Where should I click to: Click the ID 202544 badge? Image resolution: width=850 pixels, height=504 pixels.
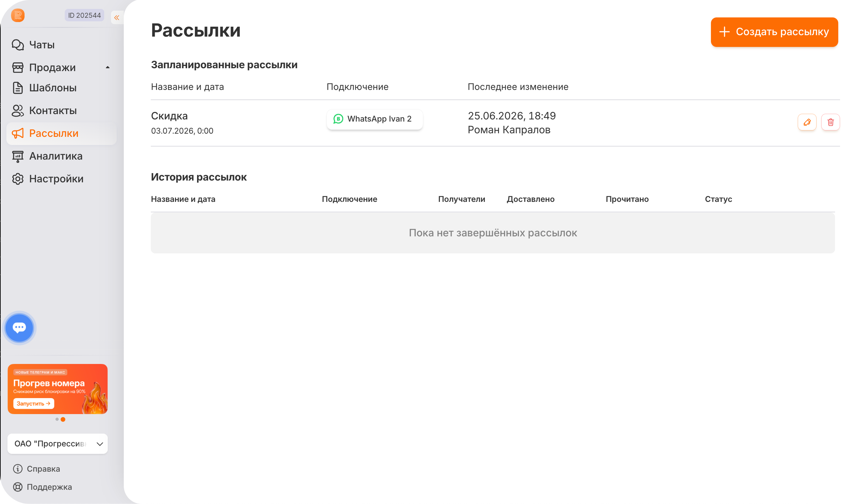tap(84, 15)
